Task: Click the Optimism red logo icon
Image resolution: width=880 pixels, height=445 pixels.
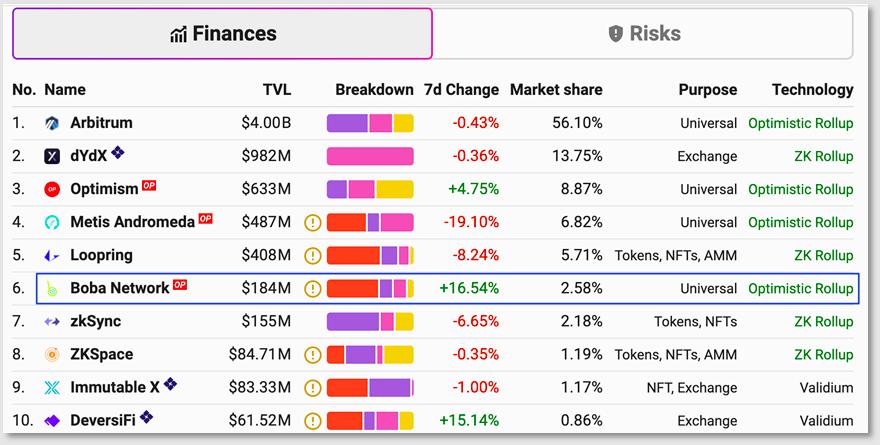Action: coord(53,189)
